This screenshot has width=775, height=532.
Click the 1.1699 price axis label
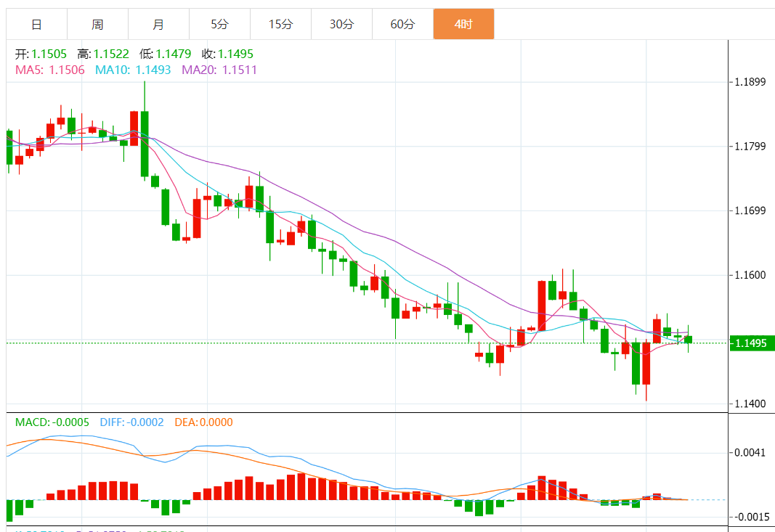point(750,211)
